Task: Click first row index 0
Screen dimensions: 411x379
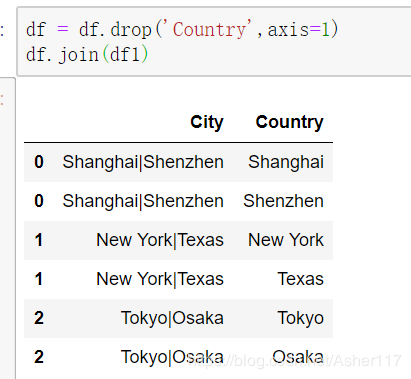Action: click(x=39, y=162)
